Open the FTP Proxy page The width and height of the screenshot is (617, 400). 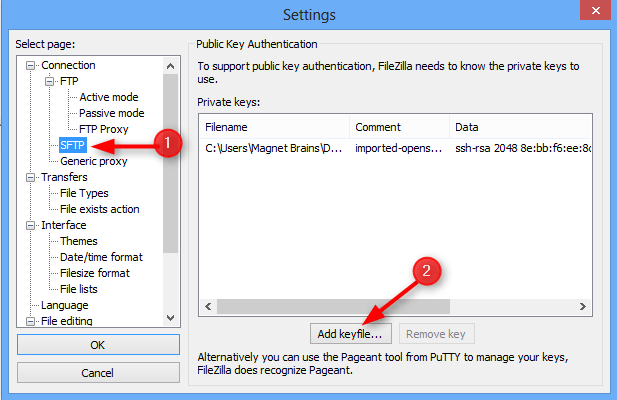click(x=103, y=129)
